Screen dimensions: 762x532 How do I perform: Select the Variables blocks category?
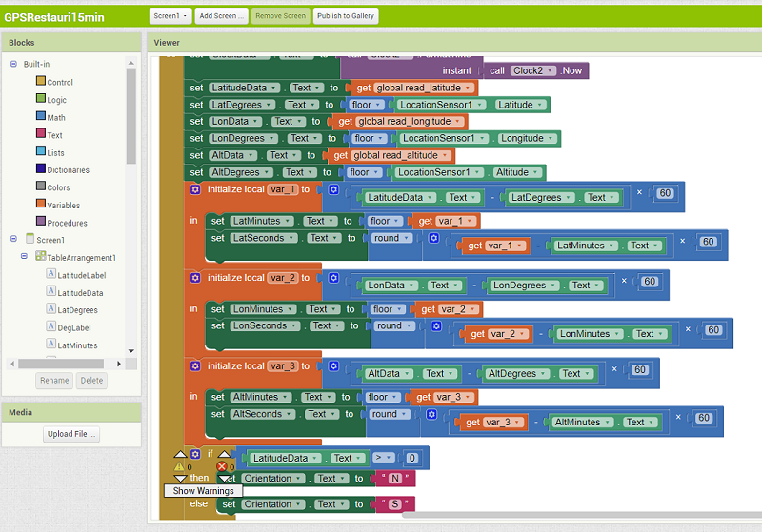63,205
